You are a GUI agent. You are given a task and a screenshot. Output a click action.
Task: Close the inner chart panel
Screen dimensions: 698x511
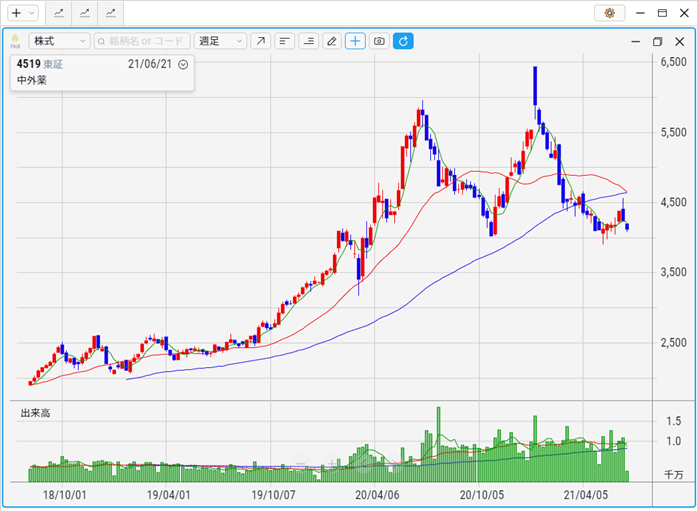pyautogui.click(x=679, y=41)
